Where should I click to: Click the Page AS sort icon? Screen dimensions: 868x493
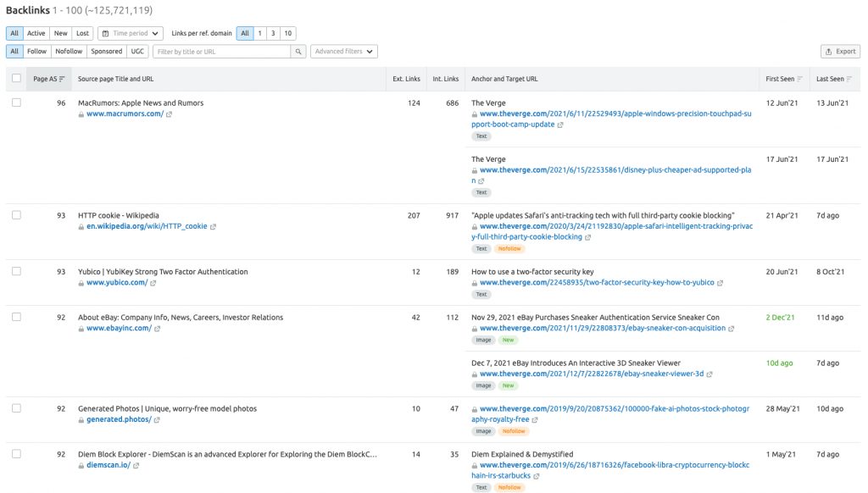point(62,79)
